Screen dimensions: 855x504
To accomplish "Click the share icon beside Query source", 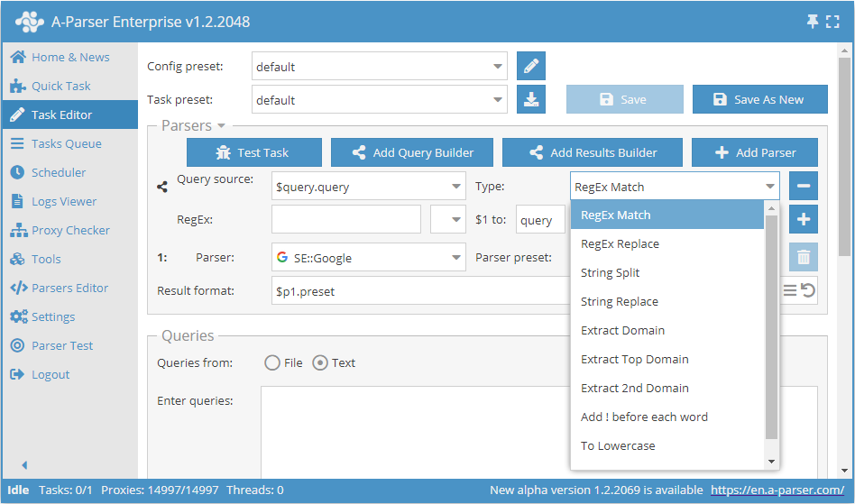I will pyautogui.click(x=162, y=188).
